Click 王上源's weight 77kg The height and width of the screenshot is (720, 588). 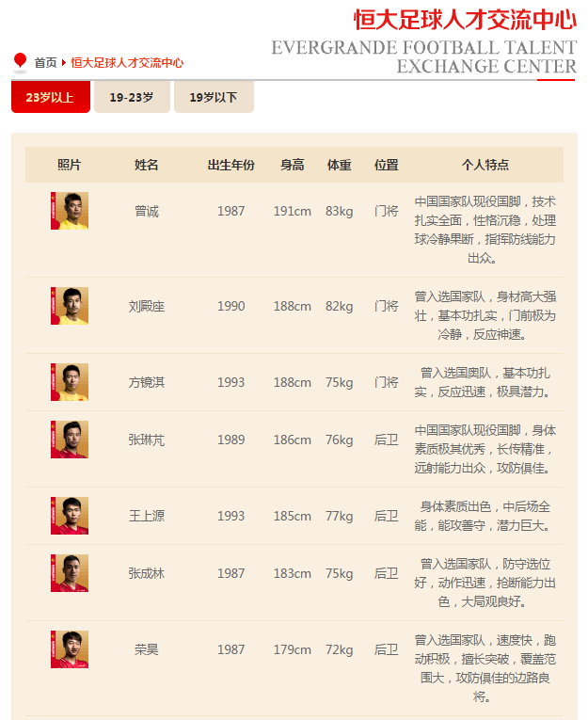[340, 516]
